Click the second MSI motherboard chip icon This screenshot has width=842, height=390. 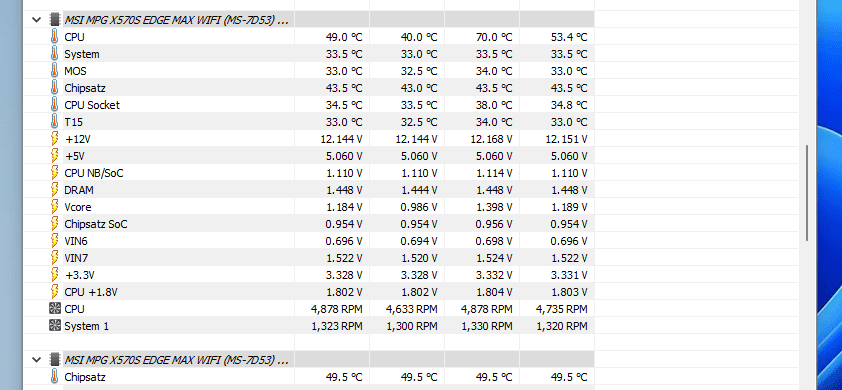coord(54,359)
